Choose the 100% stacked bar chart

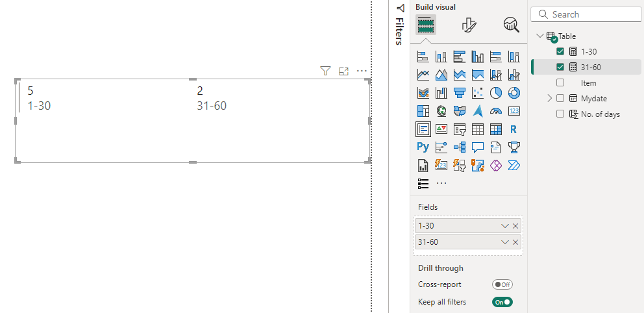[496, 56]
